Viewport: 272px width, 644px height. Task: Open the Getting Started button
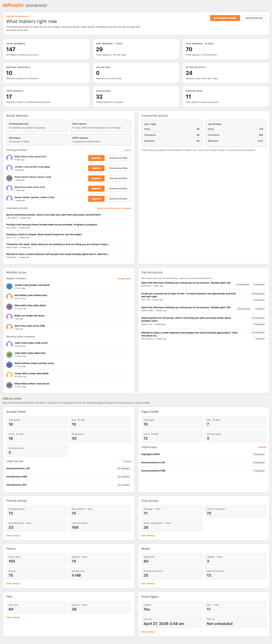click(x=254, y=18)
